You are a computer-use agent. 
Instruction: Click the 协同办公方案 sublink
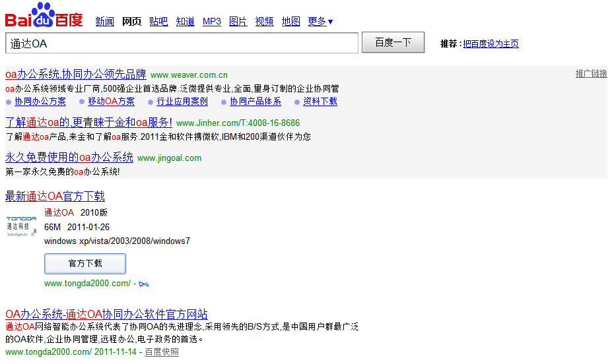point(40,102)
